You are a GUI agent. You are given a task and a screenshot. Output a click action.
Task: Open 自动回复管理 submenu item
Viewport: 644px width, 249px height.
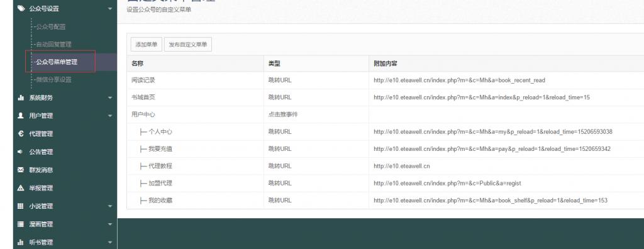coord(53,45)
